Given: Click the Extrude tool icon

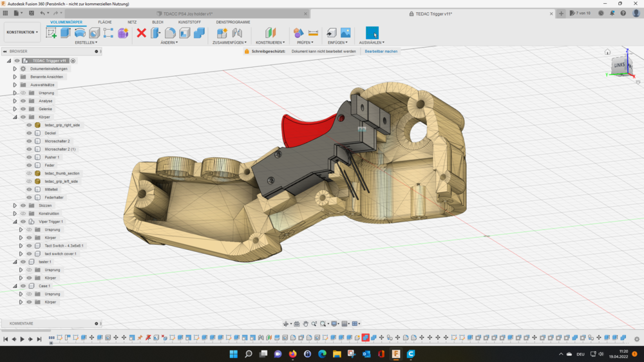Looking at the screenshot, I should 66,33.
